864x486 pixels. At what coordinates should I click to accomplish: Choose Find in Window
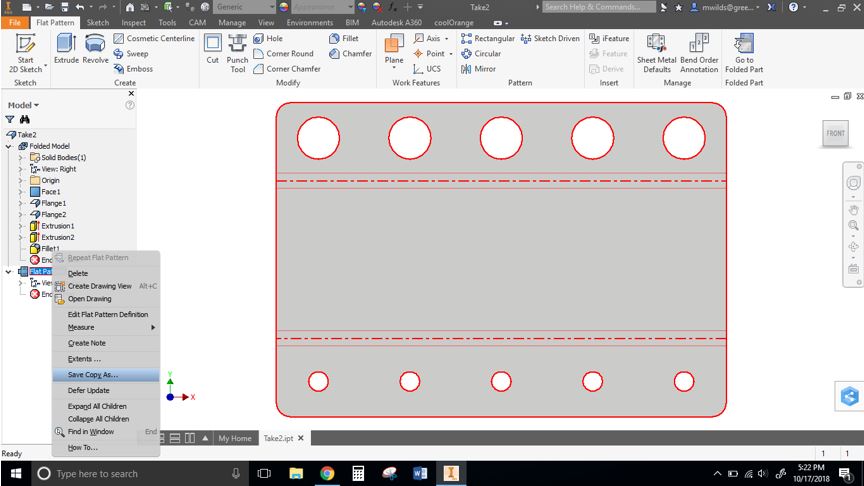coord(106,431)
